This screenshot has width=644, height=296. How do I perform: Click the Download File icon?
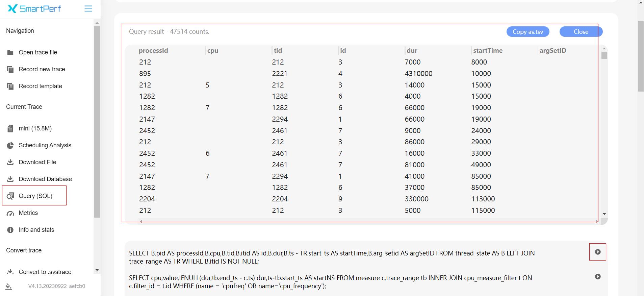[x=10, y=162]
